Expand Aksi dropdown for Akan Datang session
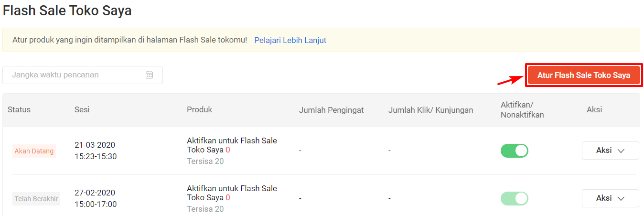Screen dimensions: 644x216 (610, 151)
